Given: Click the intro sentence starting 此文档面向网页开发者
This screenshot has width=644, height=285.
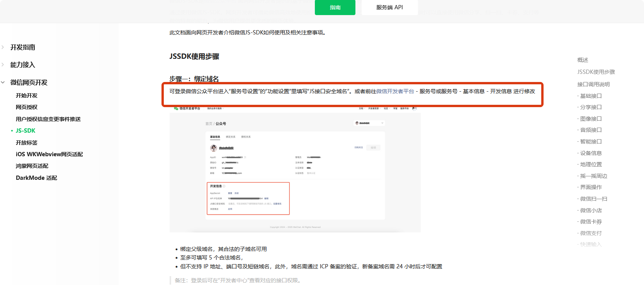Looking at the screenshot, I should (248, 32).
